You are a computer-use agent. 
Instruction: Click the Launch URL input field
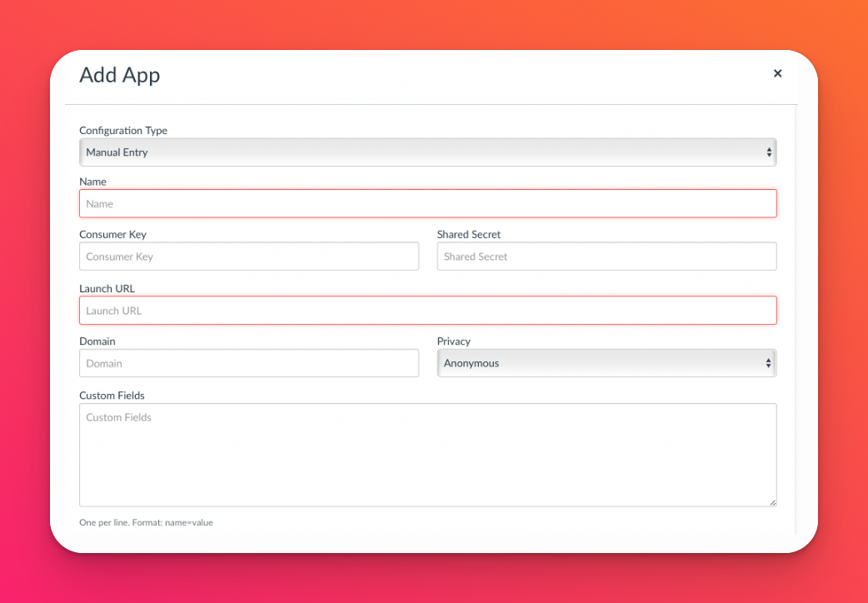tap(428, 310)
